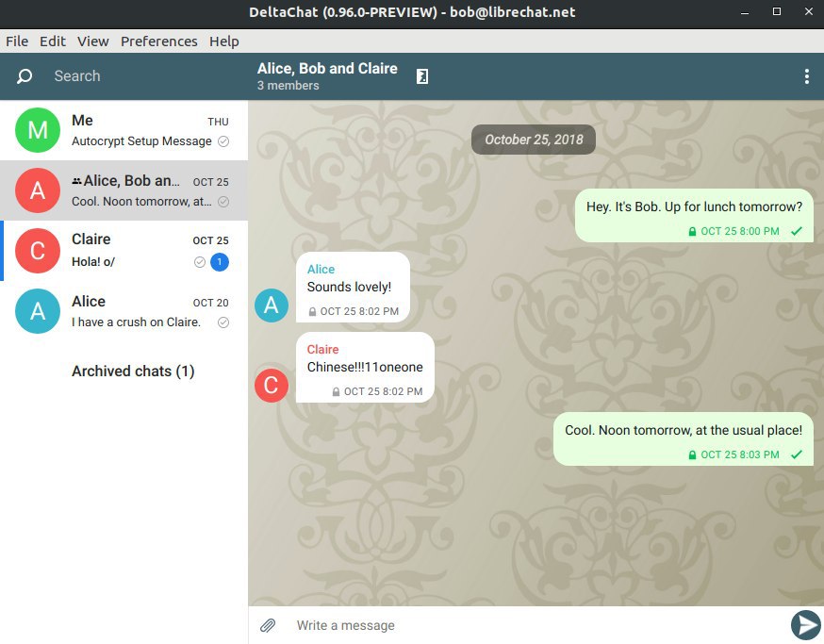This screenshot has height=644, width=824.
Task: Click 'THU' date on Me chat
Action: pyautogui.click(x=218, y=122)
